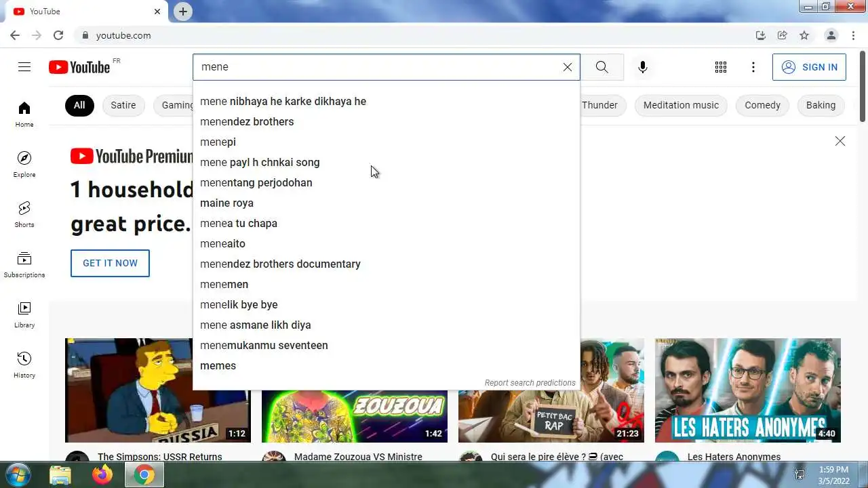Choose 'menendez brothers documentary' suggestion
868x488 pixels.
(x=387, y=264)
